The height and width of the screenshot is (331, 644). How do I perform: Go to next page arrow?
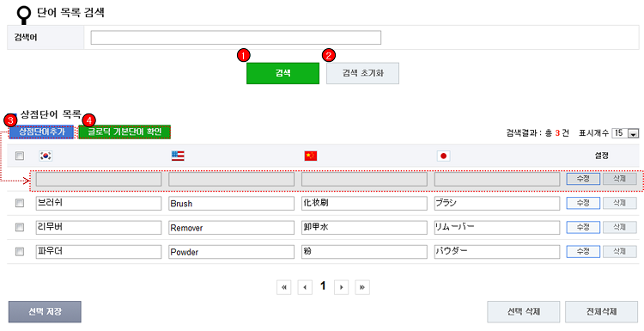[x=341, y=287]
